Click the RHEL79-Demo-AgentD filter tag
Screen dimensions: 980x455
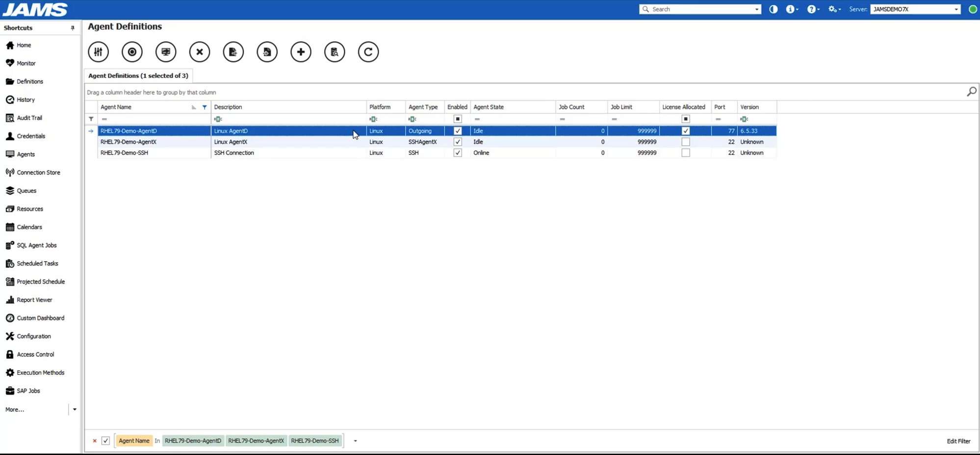pos(193,440)
